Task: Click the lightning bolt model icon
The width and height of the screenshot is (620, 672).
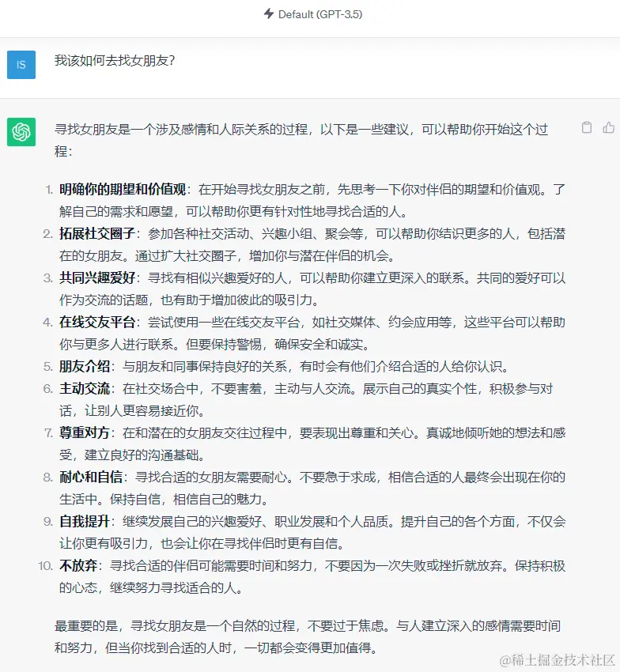Action: tap(269, 13)
